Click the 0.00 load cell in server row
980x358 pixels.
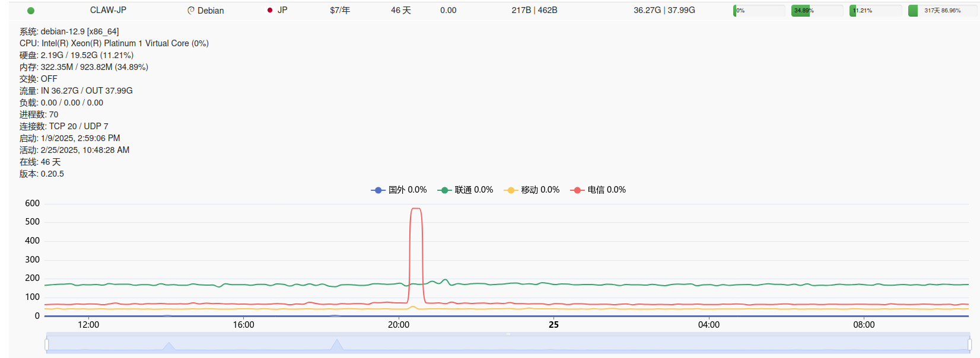(x=448, y=10)
